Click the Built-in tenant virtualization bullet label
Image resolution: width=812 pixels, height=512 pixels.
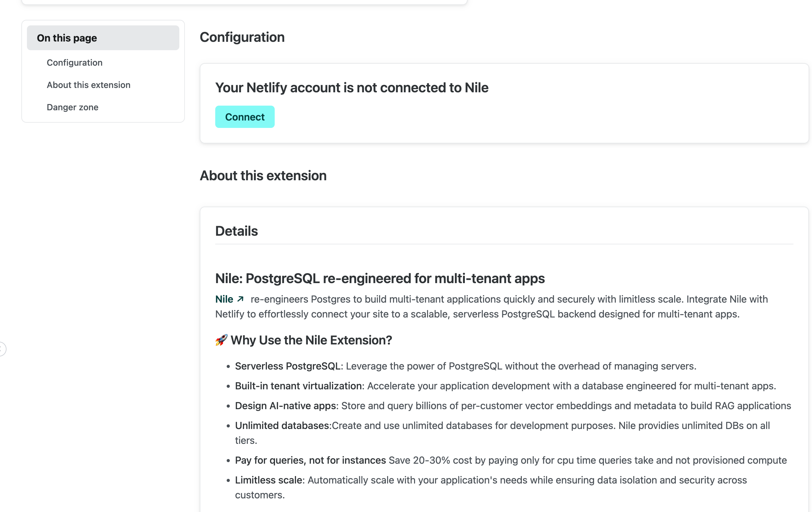298,386
